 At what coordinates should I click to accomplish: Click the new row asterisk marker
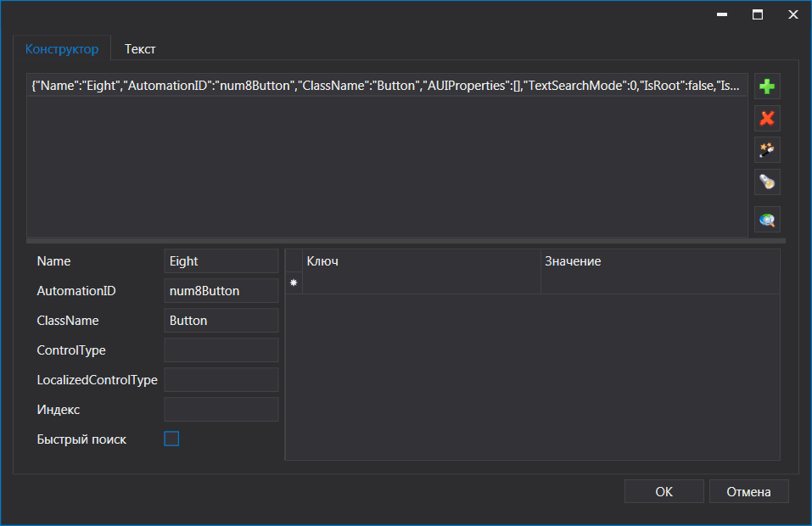tap(294, 283)
